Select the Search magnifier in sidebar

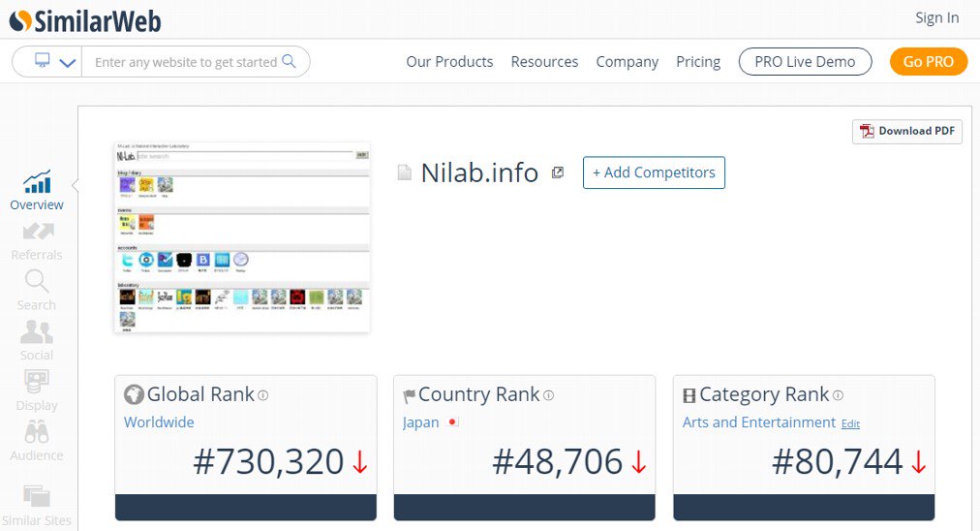coord(37,283)
